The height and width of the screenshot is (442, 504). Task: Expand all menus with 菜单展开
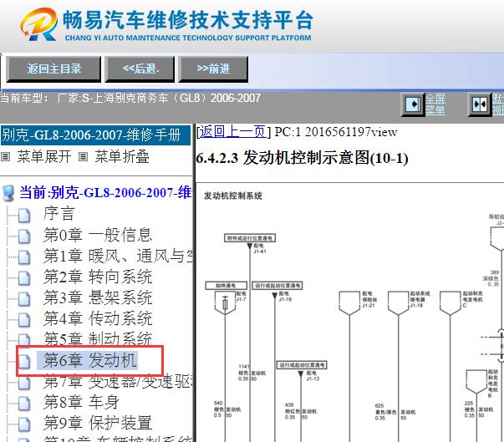[x=43, y=157]
